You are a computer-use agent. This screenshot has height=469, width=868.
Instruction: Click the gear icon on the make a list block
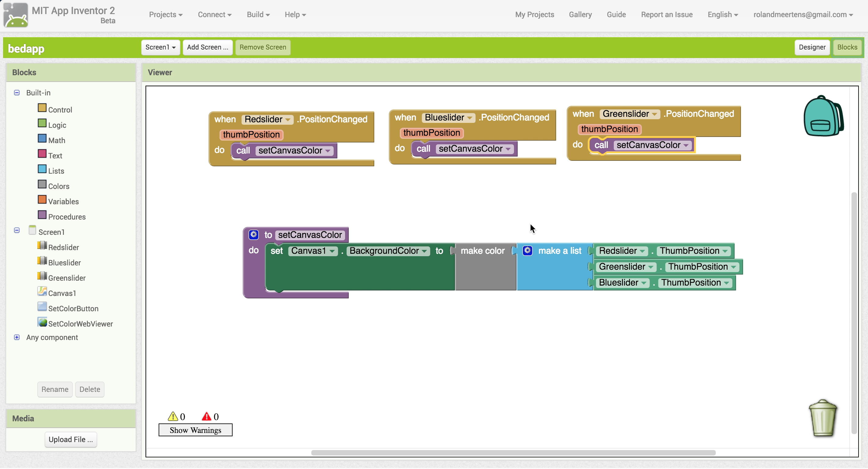[x=527, y=250]
